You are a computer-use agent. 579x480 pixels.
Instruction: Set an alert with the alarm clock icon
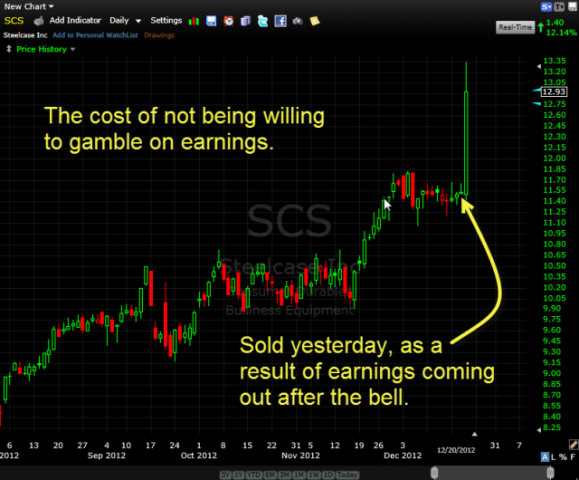[x=229, y=21]
